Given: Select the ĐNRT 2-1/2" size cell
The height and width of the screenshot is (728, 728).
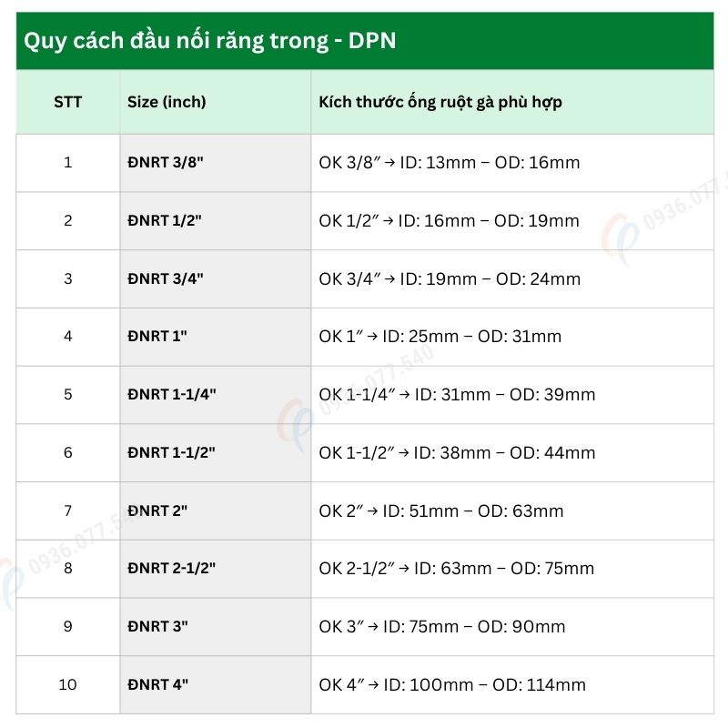Looking at the screenshot, I should pyautogui.click(x=172, y=569).
